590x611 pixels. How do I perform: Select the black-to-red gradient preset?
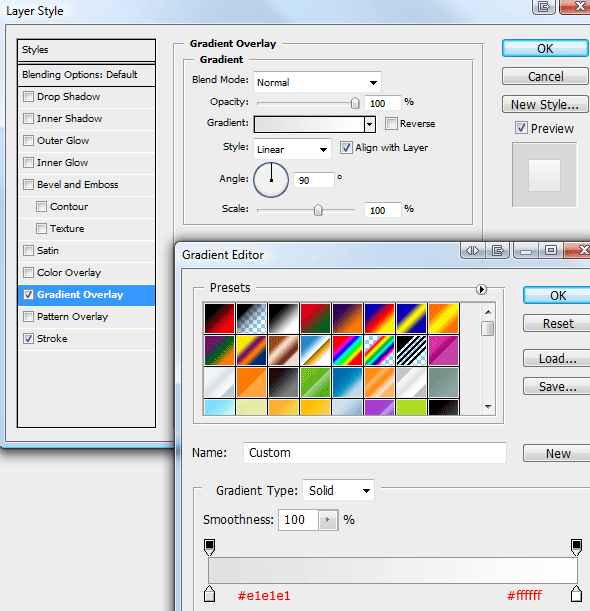pos(219,318)
